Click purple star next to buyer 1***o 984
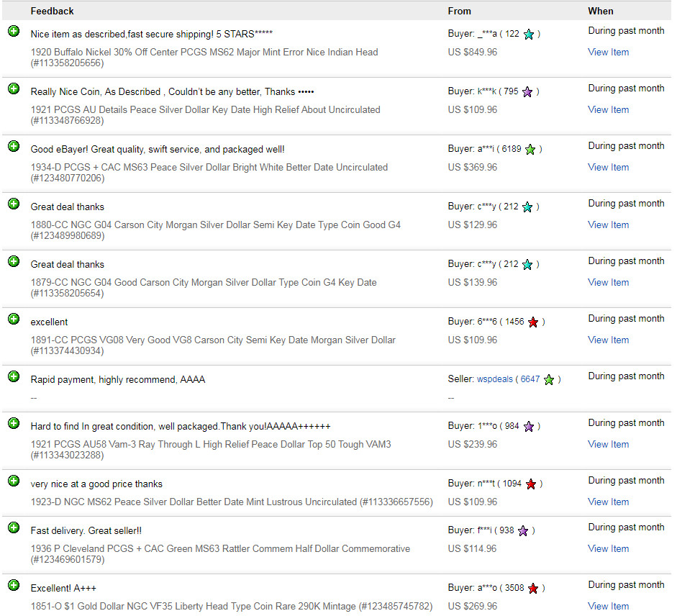This screenshot has height=616, width=677. click(x=529, y=426)
